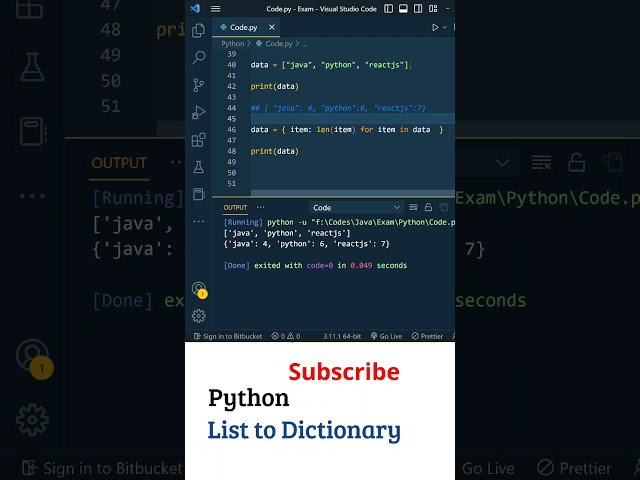Screen dimensions: 640x480
Task: Open the hamburger application menu
Action: tap(216, 9)
